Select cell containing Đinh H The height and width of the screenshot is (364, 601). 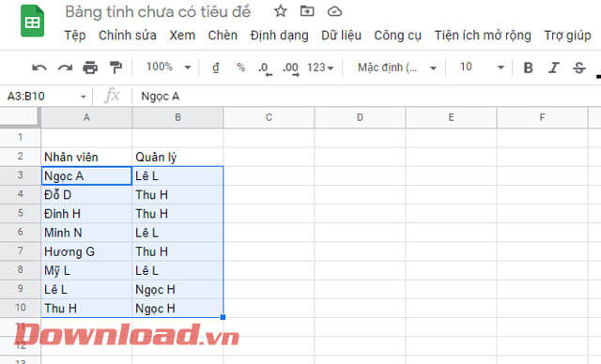coord(86,214)
